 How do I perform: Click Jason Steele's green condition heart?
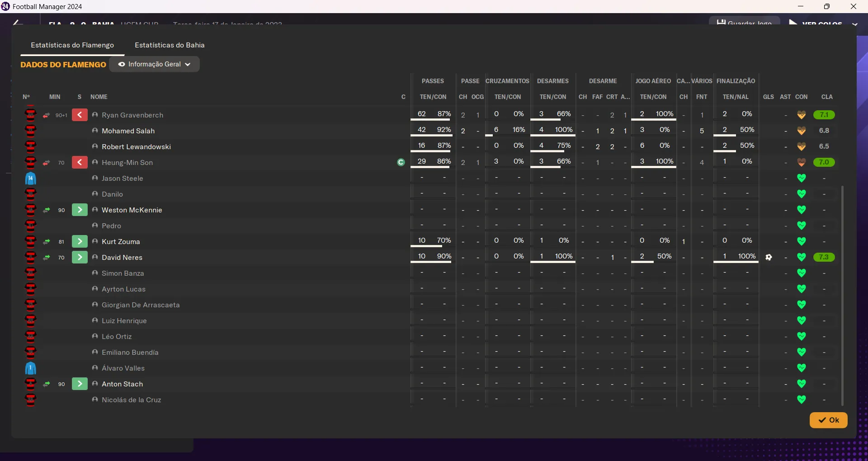click(x=802, y=178)
